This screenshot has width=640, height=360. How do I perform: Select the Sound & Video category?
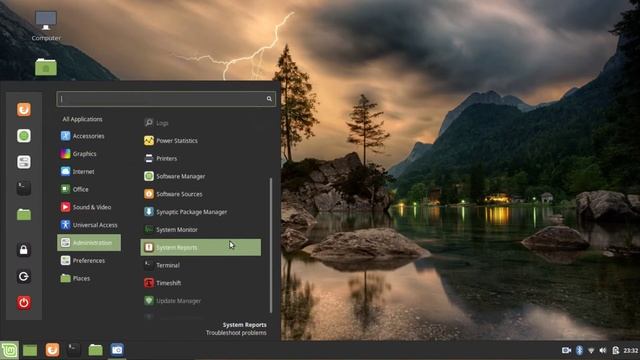(89, 207)
